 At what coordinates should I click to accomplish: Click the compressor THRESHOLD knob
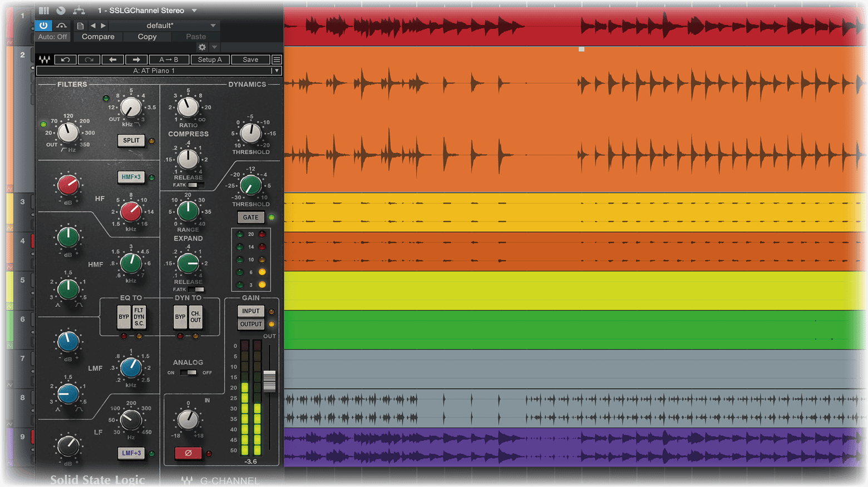pos(250,133)
